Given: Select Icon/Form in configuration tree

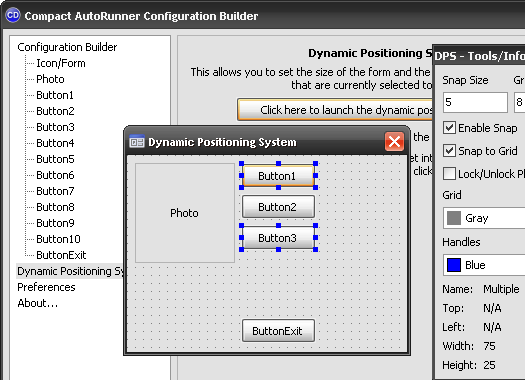Looking at the screenshot, I should (61, 63).
